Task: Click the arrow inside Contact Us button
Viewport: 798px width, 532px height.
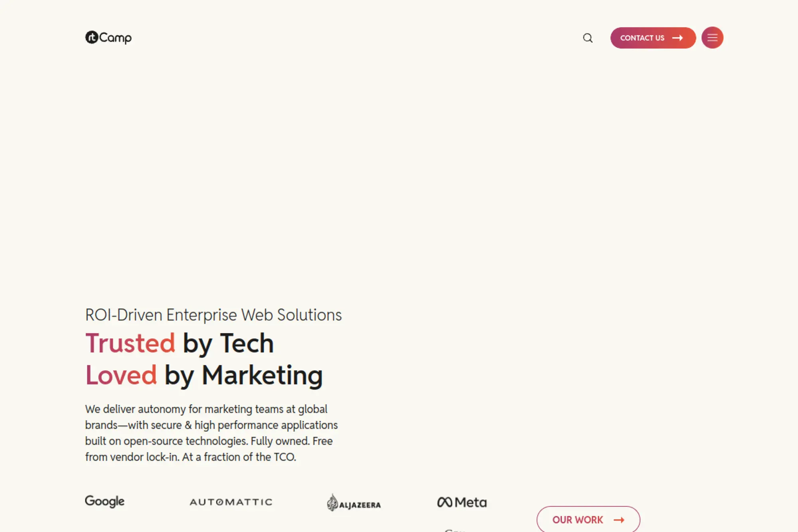Action: (678, 38)
